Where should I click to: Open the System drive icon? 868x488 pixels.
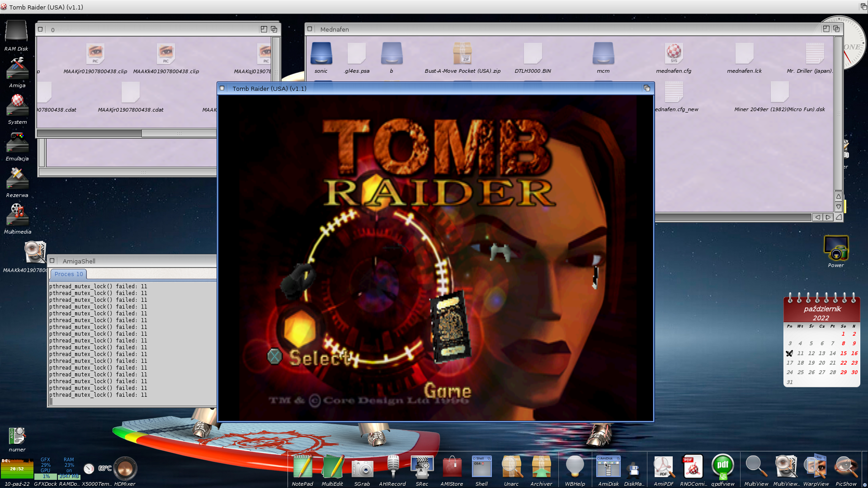click(x=17, y=109)
